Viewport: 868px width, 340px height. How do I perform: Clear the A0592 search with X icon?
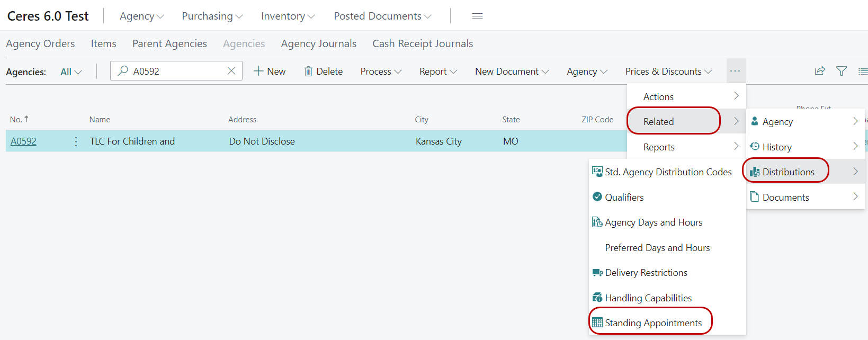click(x=231, y=71)
